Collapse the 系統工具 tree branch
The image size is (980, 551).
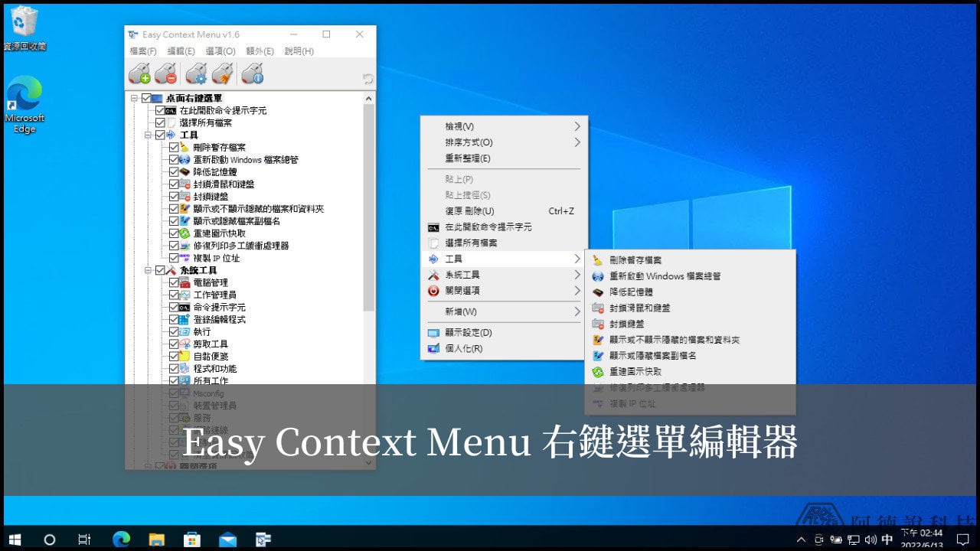[x=147, y=270]
